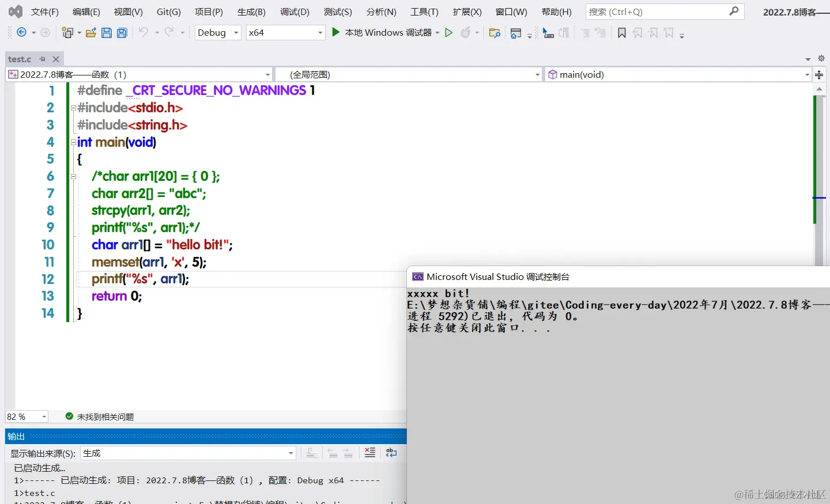This screenshot has width=830, height=504.
Task: Go to previous bookmark icon
Action: click(x=637, y=33)
